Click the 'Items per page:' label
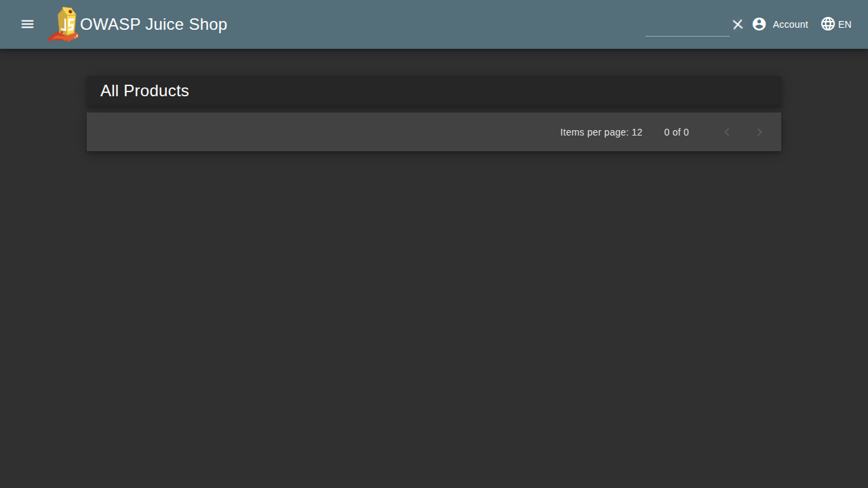 594,132
